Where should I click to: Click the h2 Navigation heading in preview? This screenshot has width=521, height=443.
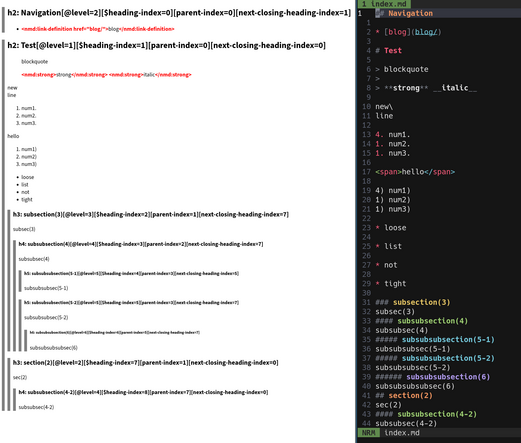click(179, 13)
